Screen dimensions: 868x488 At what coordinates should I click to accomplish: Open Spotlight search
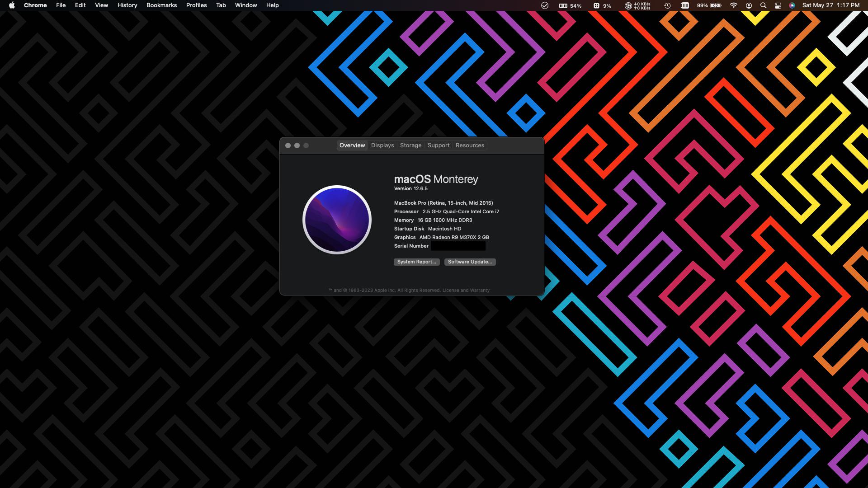(x=763, y=5)
